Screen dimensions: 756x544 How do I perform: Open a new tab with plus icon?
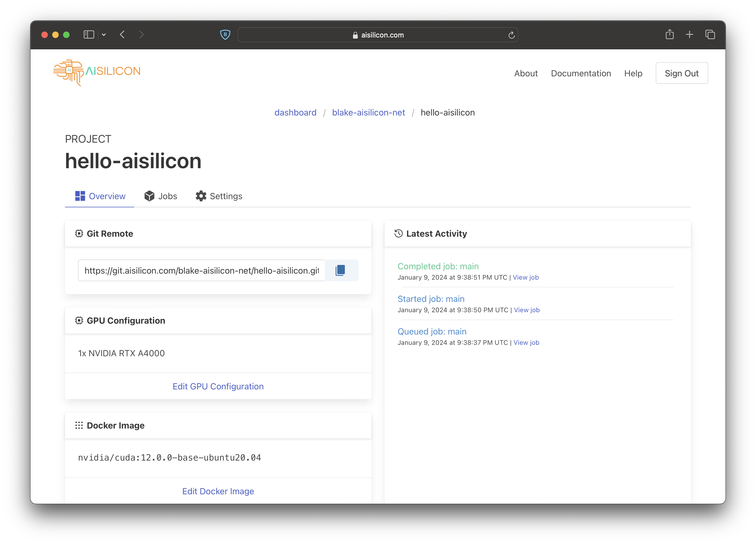click(689, 34)
